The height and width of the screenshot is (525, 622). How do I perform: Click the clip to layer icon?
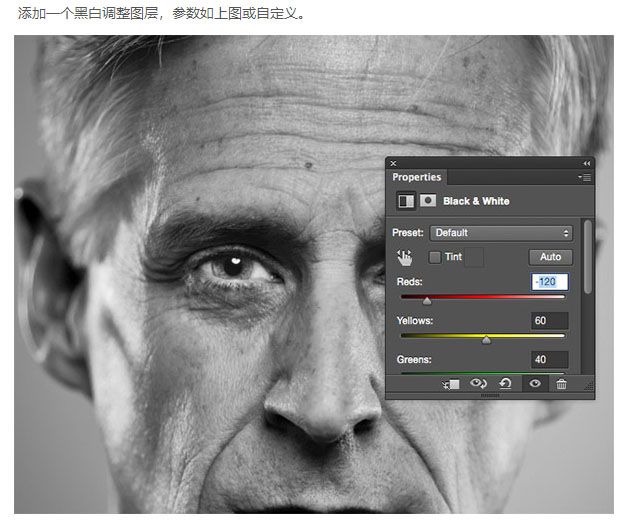tap(451, 384)
